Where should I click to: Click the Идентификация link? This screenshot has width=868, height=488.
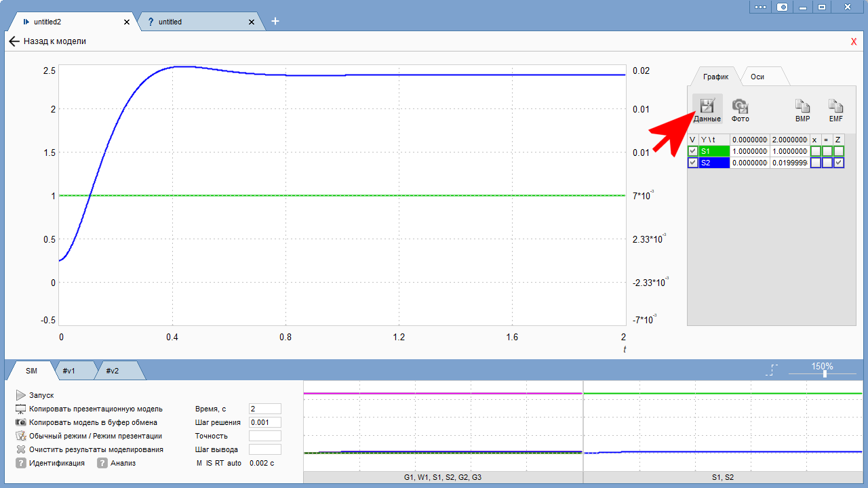(57, 463)
